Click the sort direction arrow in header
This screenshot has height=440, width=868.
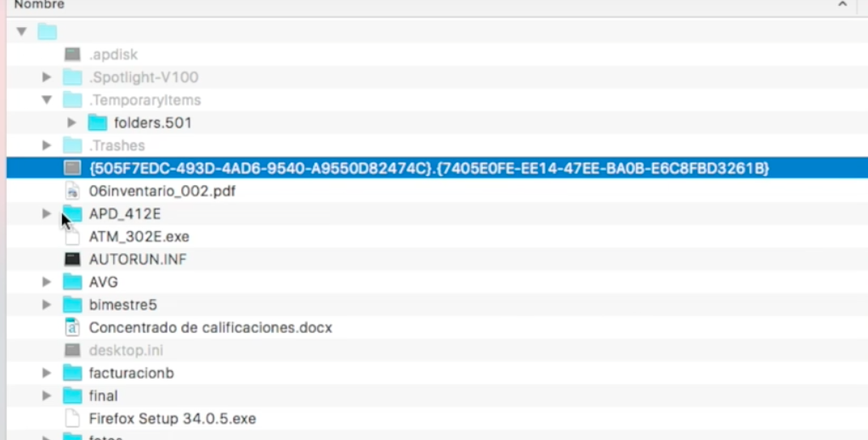[x=842, y=5]
